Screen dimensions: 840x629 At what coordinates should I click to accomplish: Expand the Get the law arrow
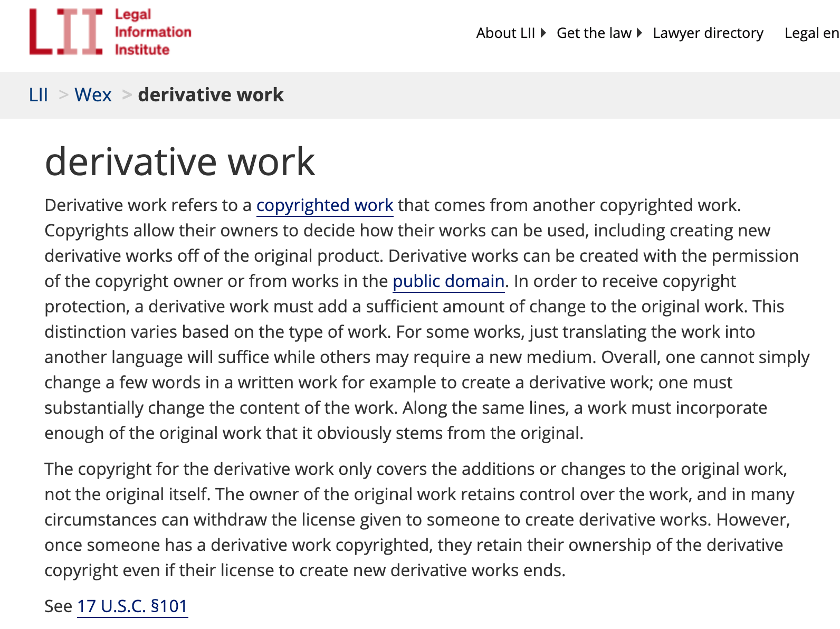click(x=639, y=33)
